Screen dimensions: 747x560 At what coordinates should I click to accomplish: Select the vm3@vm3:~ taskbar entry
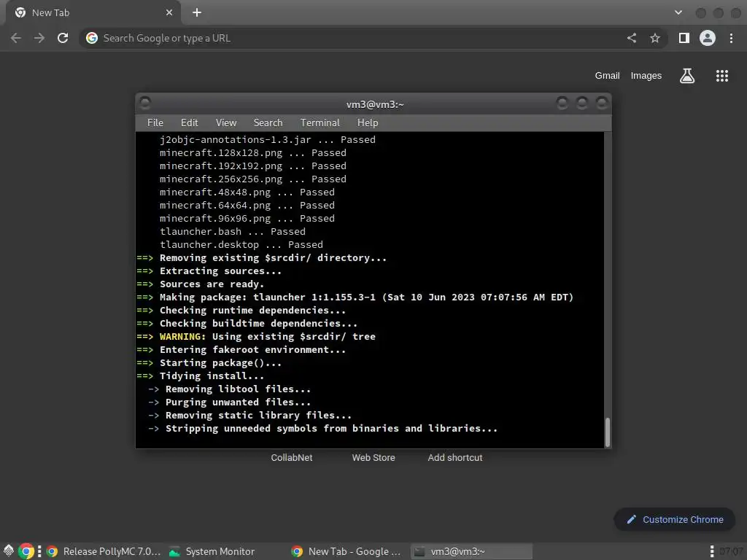point(471,551)
